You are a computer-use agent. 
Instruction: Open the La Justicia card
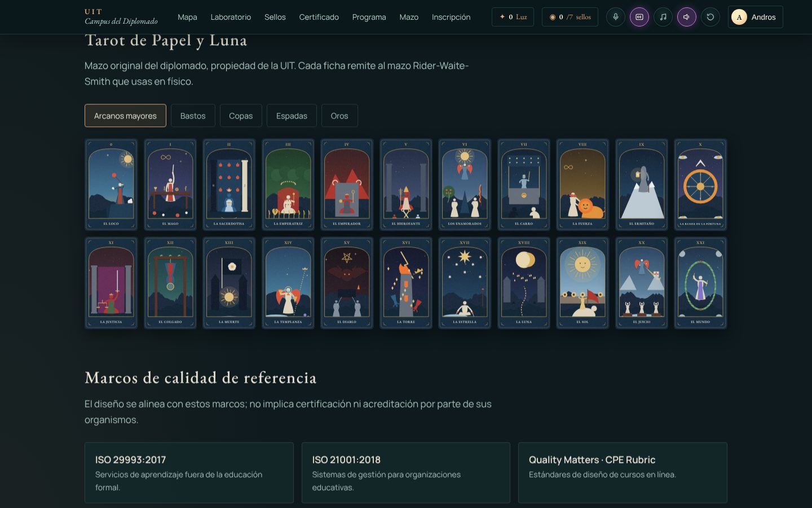click(111, 283)
